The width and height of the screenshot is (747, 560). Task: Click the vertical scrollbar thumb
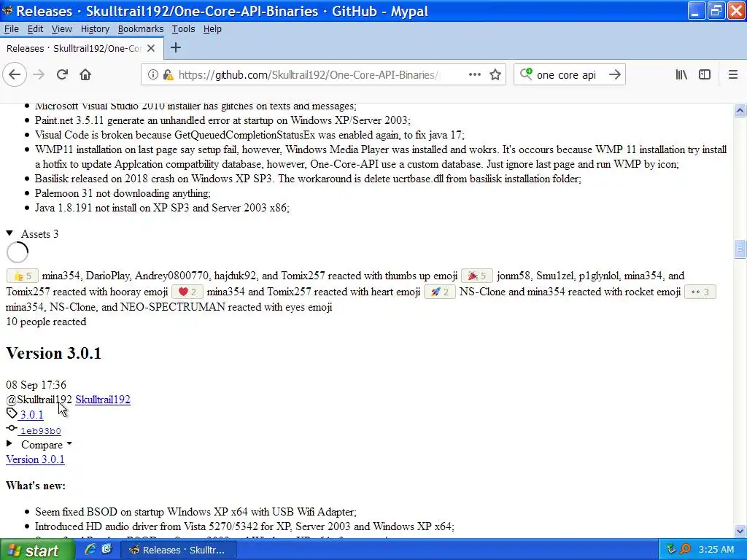tap(740, 249)
